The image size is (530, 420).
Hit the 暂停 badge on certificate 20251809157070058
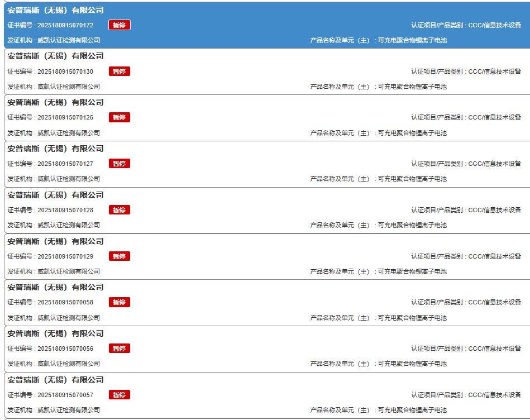(x=119, y=302)
